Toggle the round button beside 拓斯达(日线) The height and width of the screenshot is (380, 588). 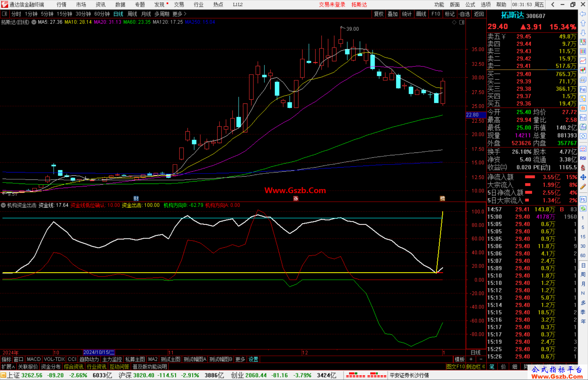click(34, 22)
